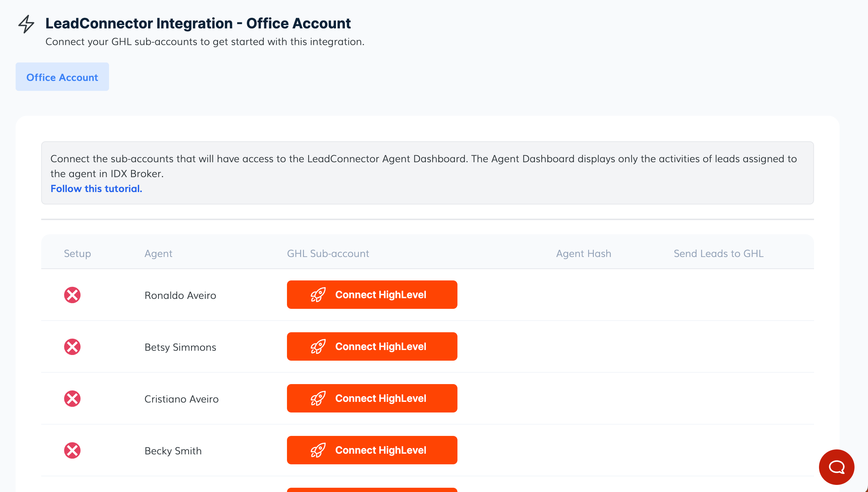Click the Agent column header
868x492 pixels.
pos(158,253)
